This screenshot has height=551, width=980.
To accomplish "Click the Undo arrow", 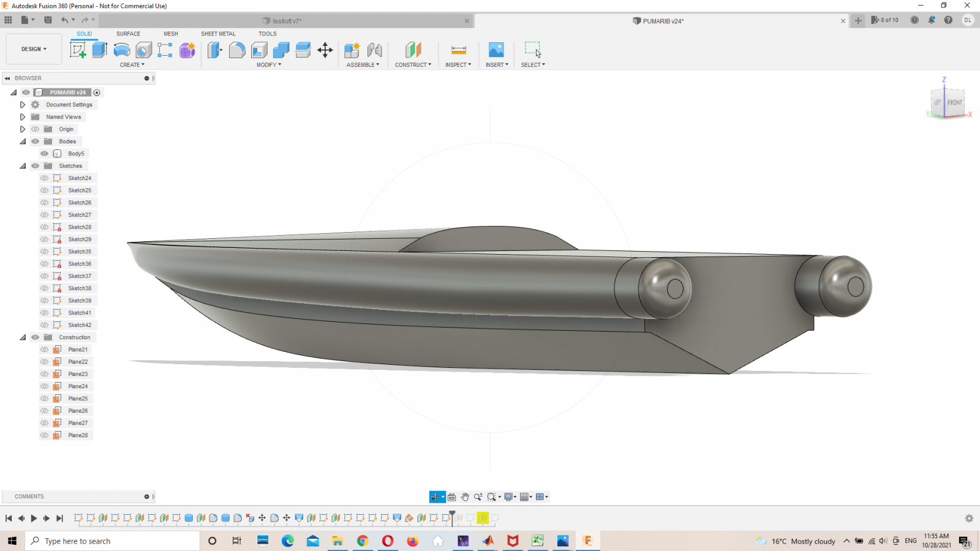I will click(x=64, y=20).
